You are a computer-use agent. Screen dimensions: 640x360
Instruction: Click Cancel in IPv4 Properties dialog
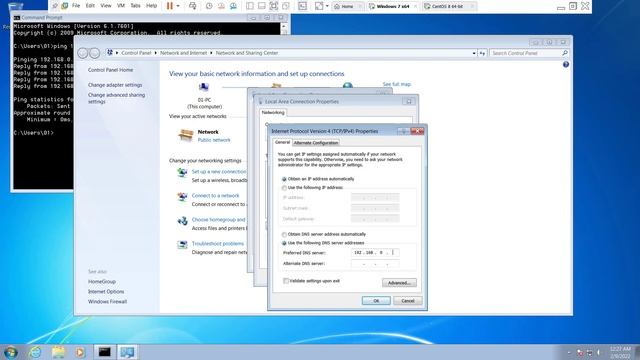tap(407, 301)
